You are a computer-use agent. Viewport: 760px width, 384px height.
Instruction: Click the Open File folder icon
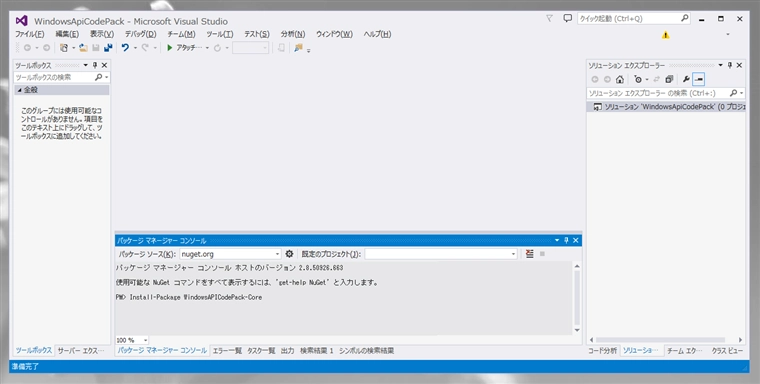point(83,48)
